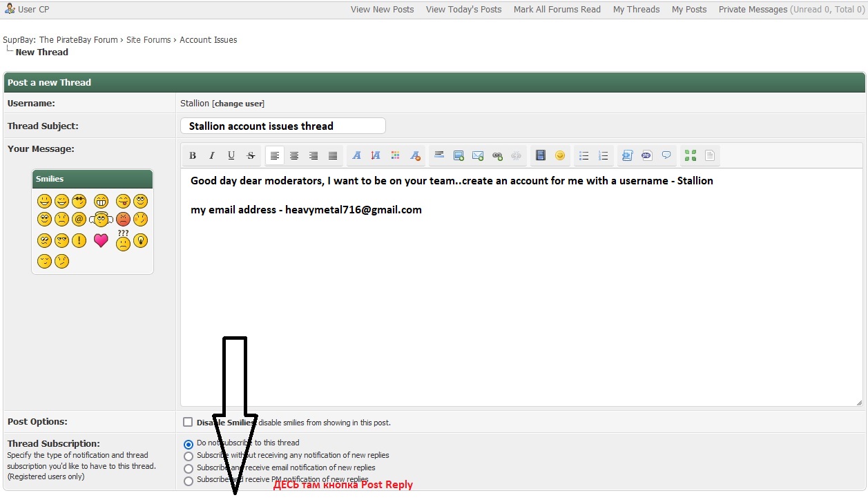This screenshot has height=502, width=868.
Task: Insert the red angry face smilie
Action: 123,220
